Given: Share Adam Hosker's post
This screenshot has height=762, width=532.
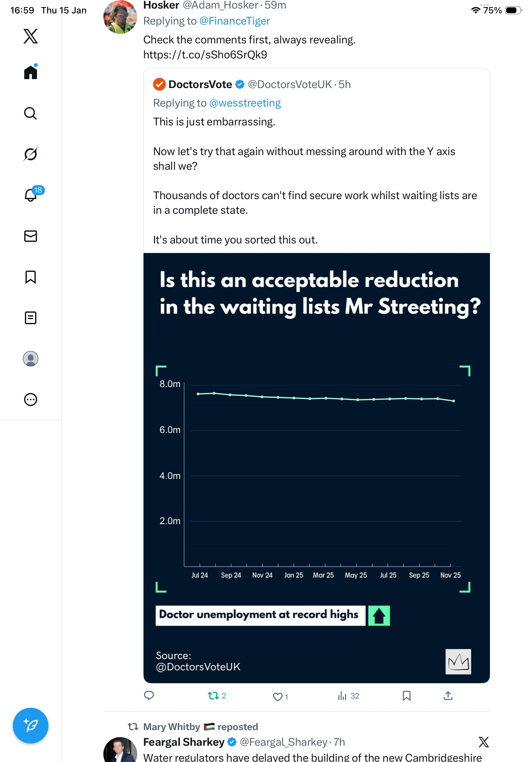Looking at the screenshot, I should click(x=448, y=696).
